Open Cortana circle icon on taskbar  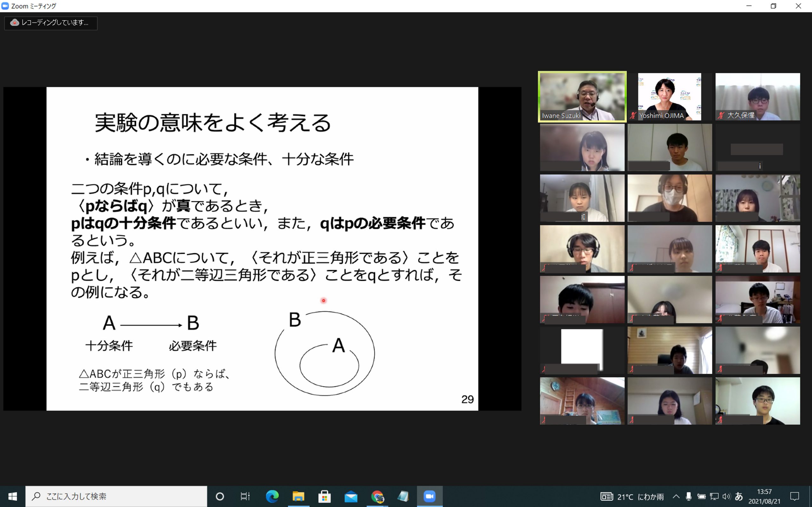[x=220, y=496]
